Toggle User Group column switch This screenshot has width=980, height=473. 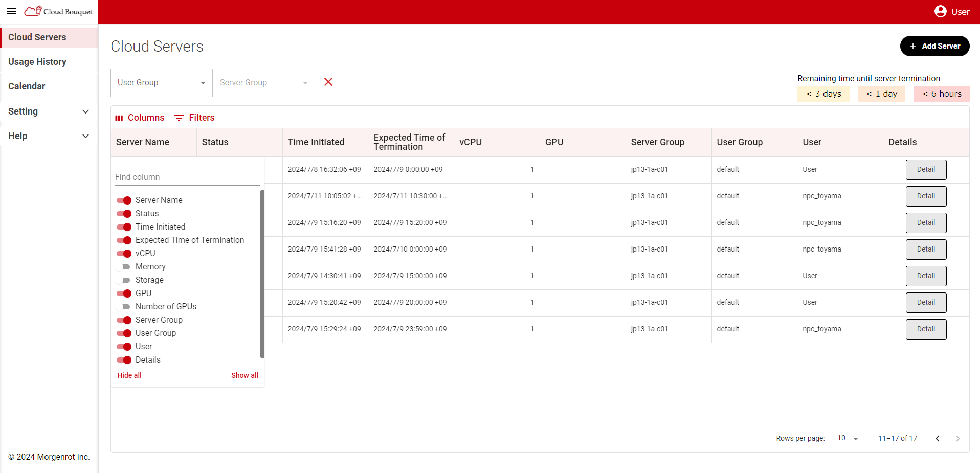click(x=124, y=333)
